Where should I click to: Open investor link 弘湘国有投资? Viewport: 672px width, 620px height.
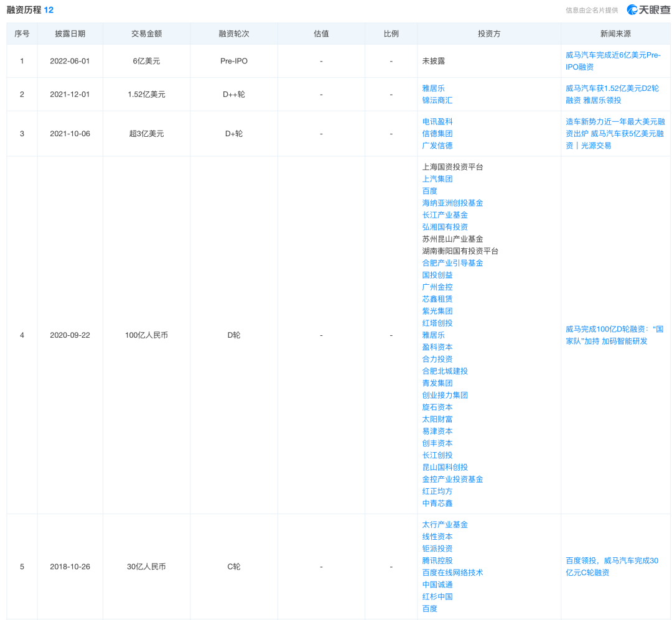click(445, 227)
